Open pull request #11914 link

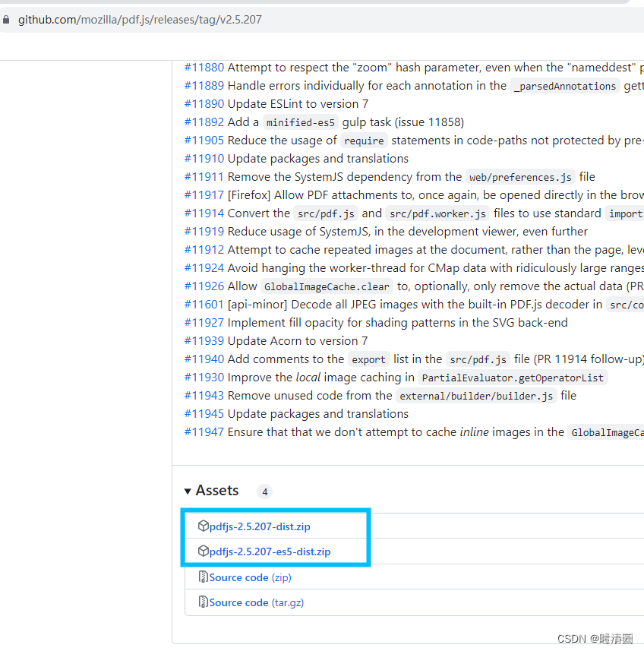coord(204,213)
